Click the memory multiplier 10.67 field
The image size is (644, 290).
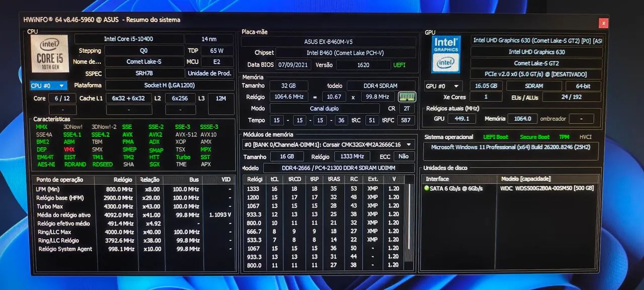[x=334, y=97]
